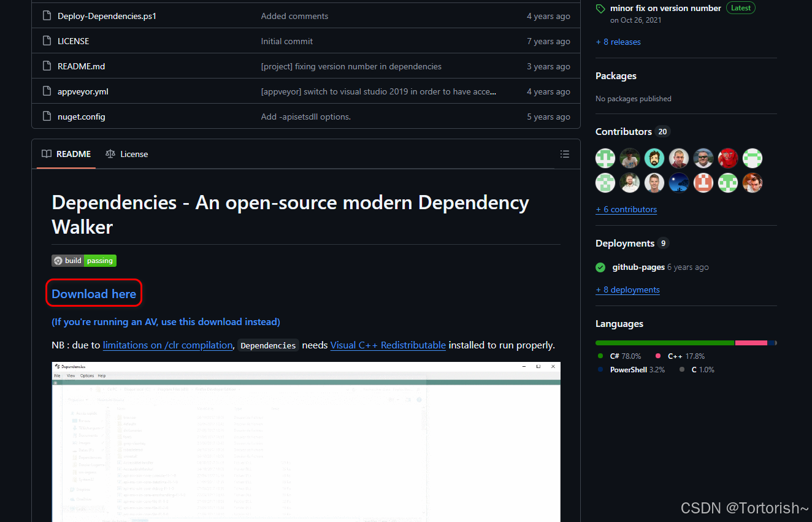This screenshot has width=812, height=522.
Task: Open the first contributor avatar
Action: (605, 158)
